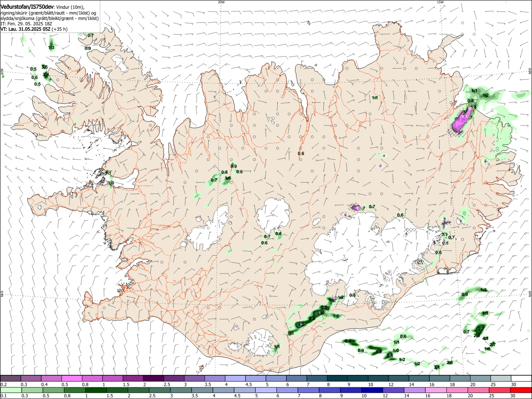This screenshot has width=532, height=399.
Task: Click the 3.4 value near Westfjords
Action: click(x=46, y=74)
